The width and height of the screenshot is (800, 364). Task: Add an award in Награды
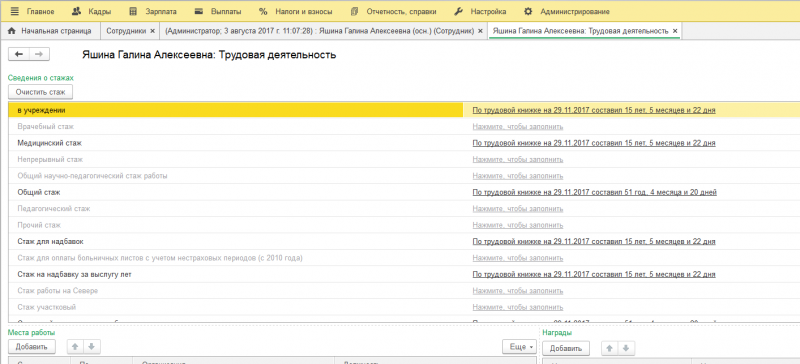[566, 349]
